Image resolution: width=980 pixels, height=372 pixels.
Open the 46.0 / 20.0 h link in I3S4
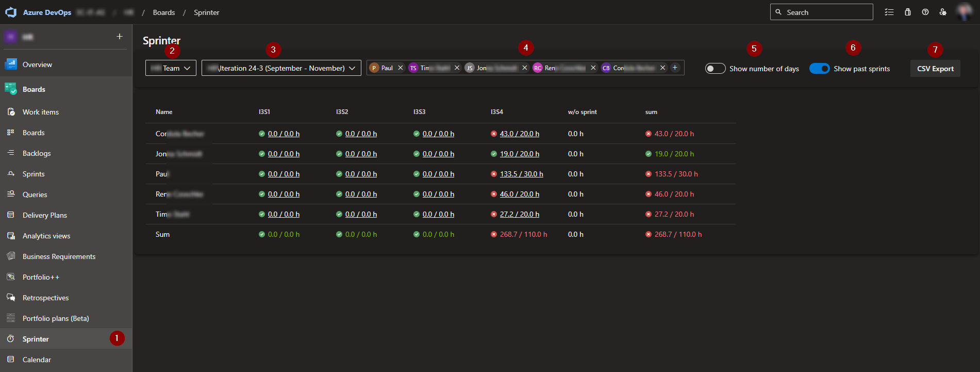520,194
